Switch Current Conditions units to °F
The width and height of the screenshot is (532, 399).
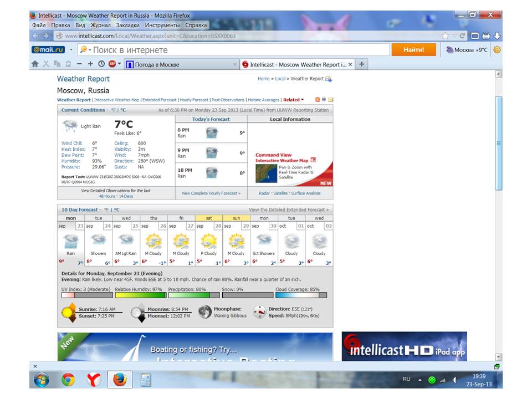(x=113, y=110)
